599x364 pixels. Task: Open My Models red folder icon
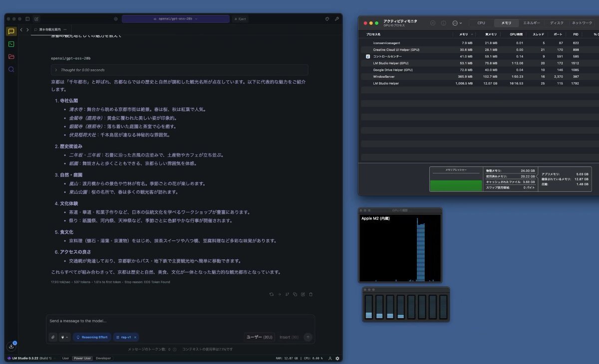pyautogui.click(x=11, y=56)
